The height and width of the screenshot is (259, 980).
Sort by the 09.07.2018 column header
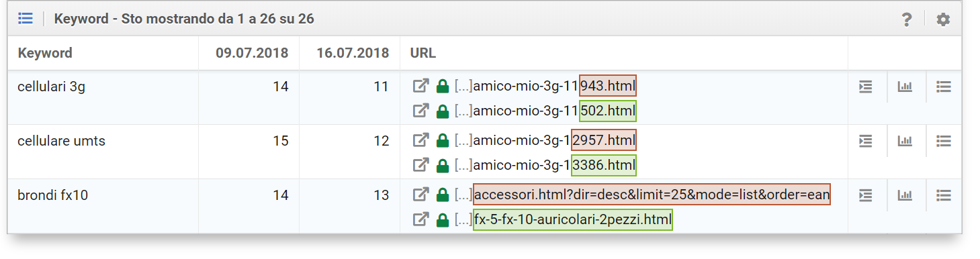(x=252, y=53)
